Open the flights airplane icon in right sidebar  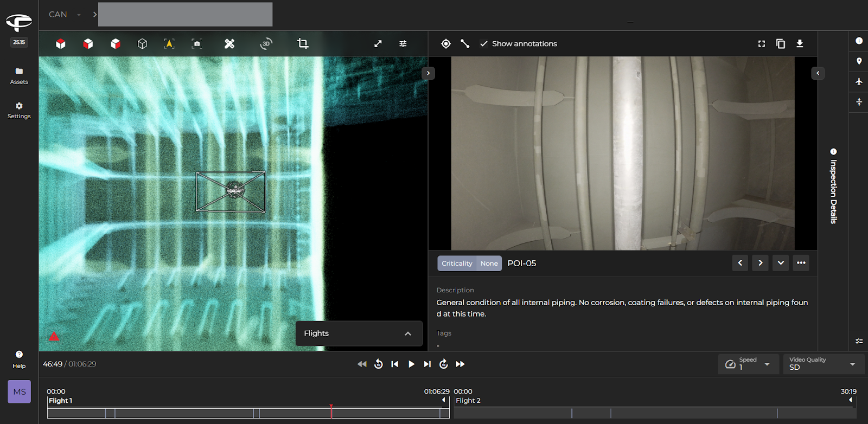pyautogui.click(x=859, y=81)
